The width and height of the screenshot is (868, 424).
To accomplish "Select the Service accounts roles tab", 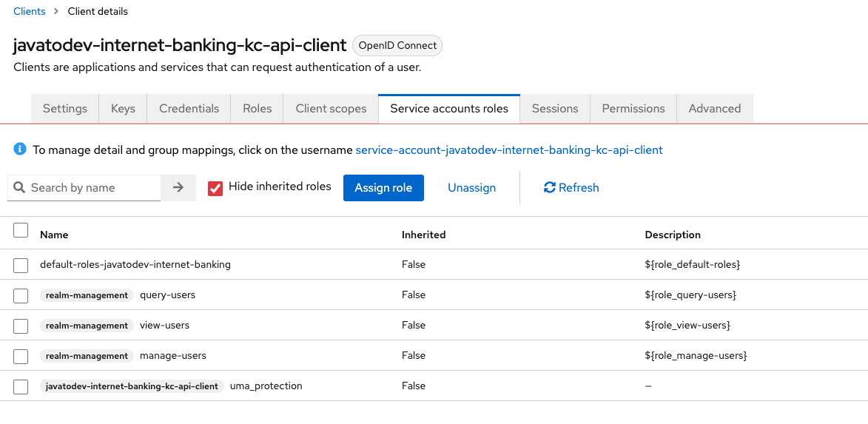I will [449, 109].
